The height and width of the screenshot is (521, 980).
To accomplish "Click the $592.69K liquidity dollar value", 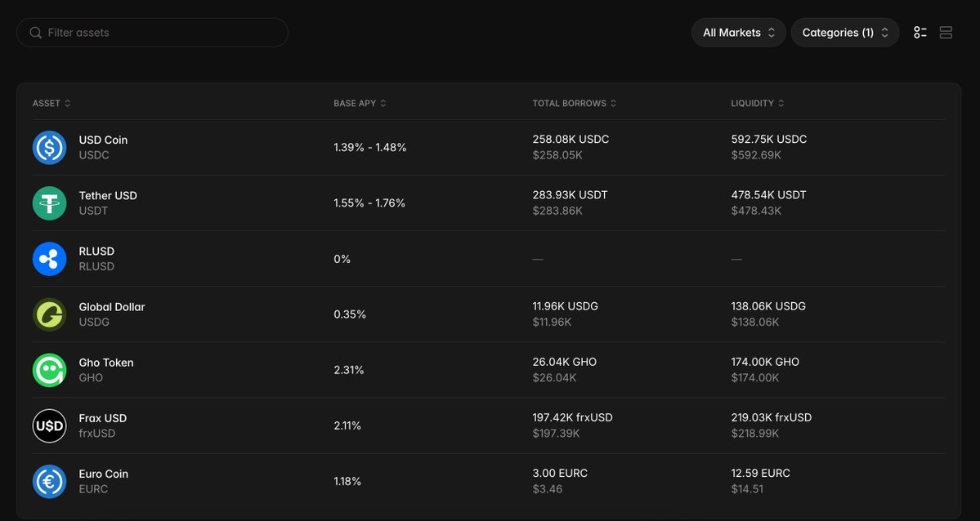I will coord(756,155).
